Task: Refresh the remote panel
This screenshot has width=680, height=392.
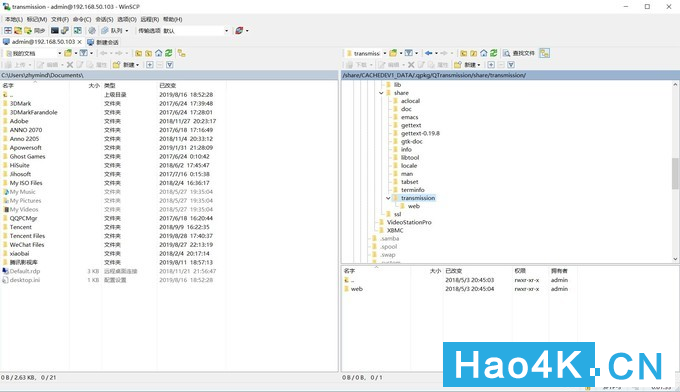Action: 494,53
